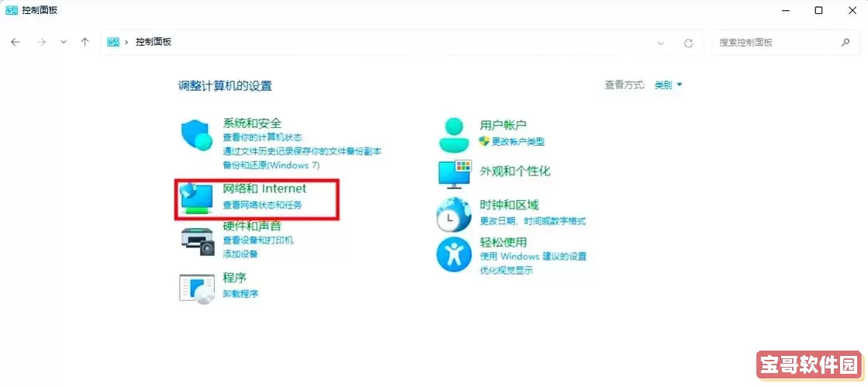868x387 pixels.
Task: Open 备份和还原(Windows 7) link
Action: [271, 164]
